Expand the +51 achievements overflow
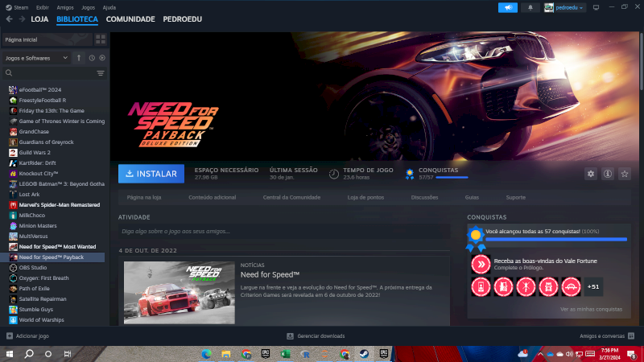Image resolution: width=644 pixels, height=362 pixels. pyautogui.click(x=593, y=286)
